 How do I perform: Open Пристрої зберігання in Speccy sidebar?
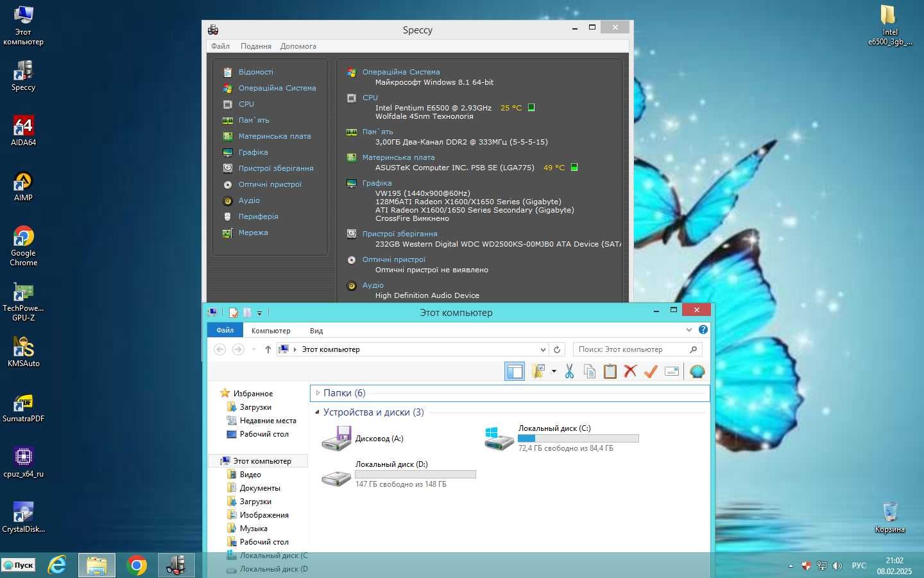(276, 168)
